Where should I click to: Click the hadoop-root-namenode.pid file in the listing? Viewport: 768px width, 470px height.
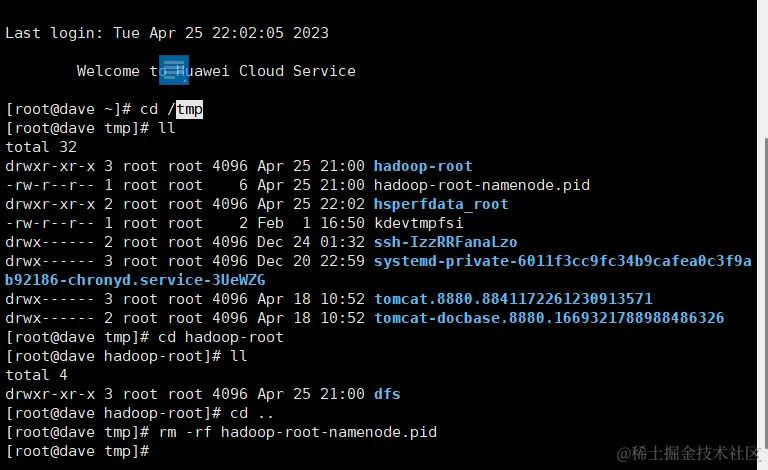click(481, 185)
